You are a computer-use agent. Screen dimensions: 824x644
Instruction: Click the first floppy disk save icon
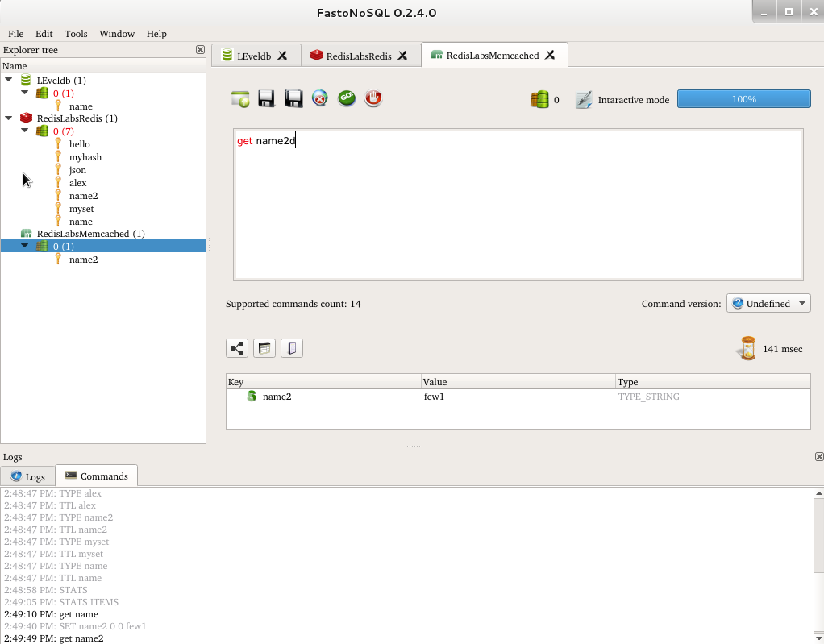pos(266,99)
